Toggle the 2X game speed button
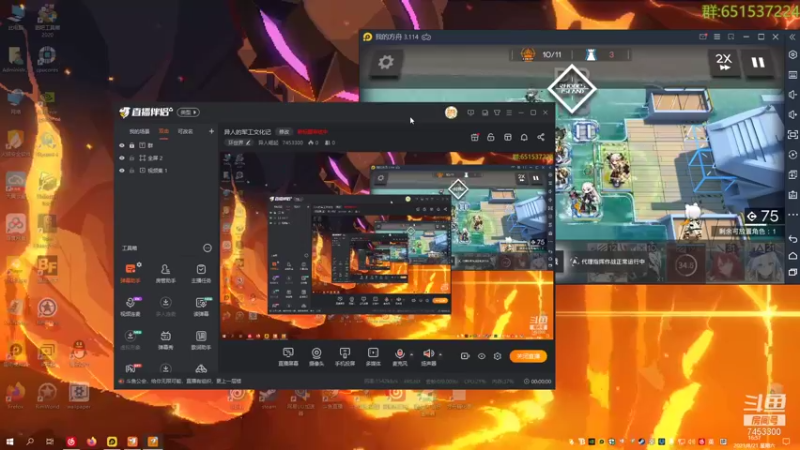Viewport: 800px width, 450px height. 724,62
